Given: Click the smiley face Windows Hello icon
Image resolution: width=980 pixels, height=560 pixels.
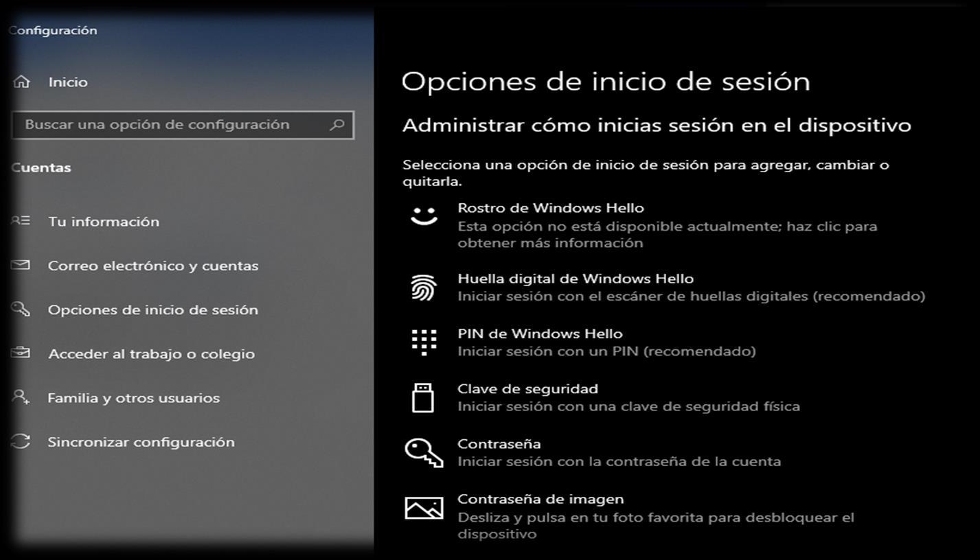Looking at the screenshot, I should click(x=424, y=215).
